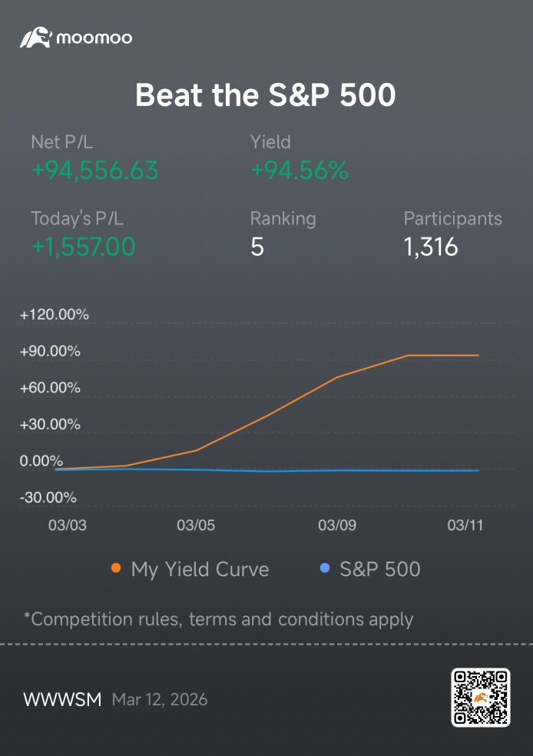The image size is (533, 756).
Task: Tap the moomoo bull logo icon
Action: [35, 37]
